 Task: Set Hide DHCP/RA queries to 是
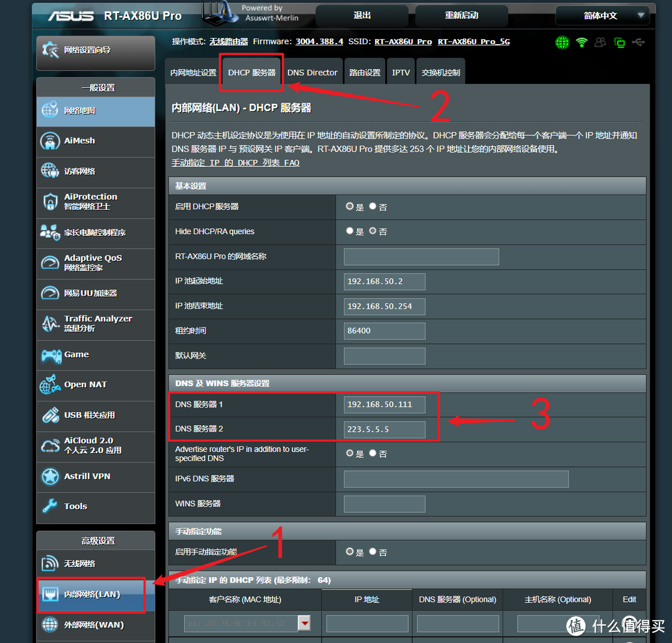click(350, 231)
